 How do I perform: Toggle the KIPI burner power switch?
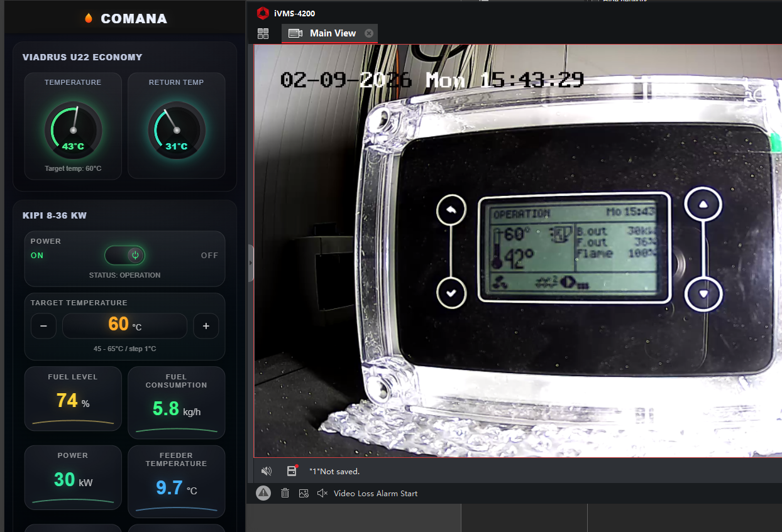click(124, 255)
